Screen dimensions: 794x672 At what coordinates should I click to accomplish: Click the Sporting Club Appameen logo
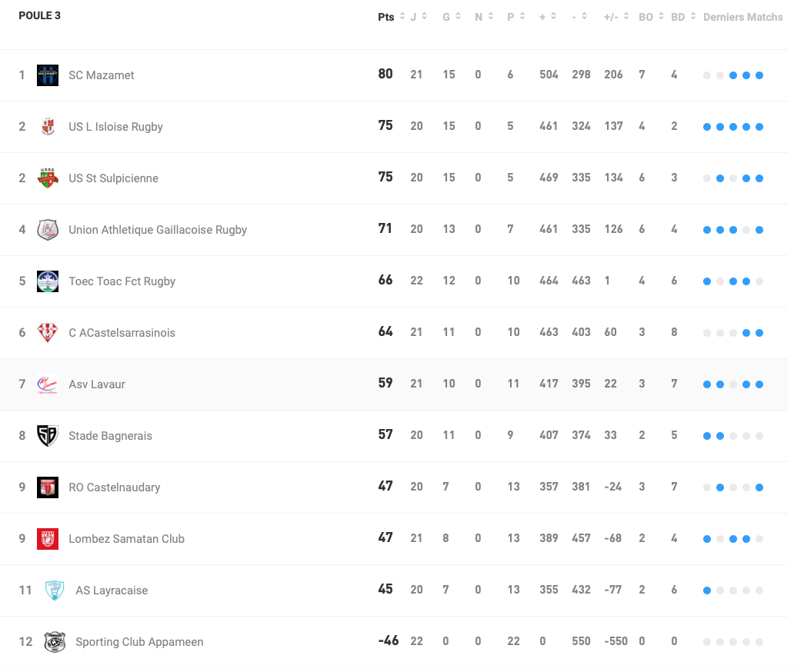tap(55, 642)
